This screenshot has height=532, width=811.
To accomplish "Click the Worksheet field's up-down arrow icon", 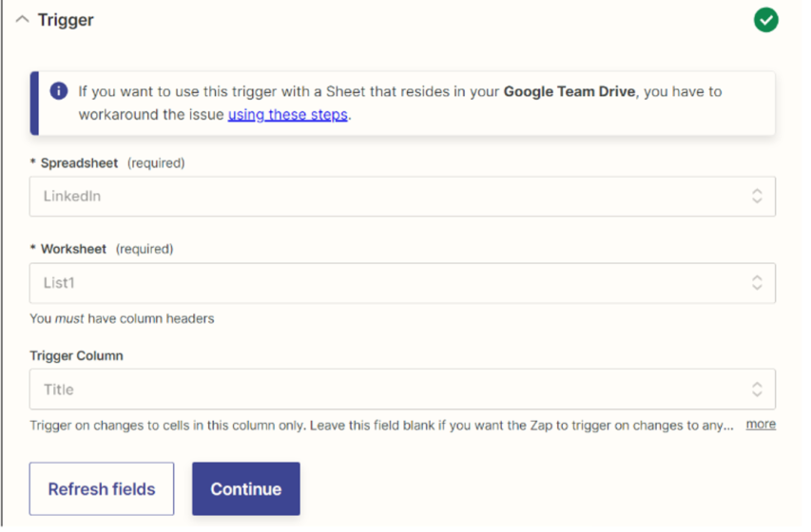I will 757,282.
